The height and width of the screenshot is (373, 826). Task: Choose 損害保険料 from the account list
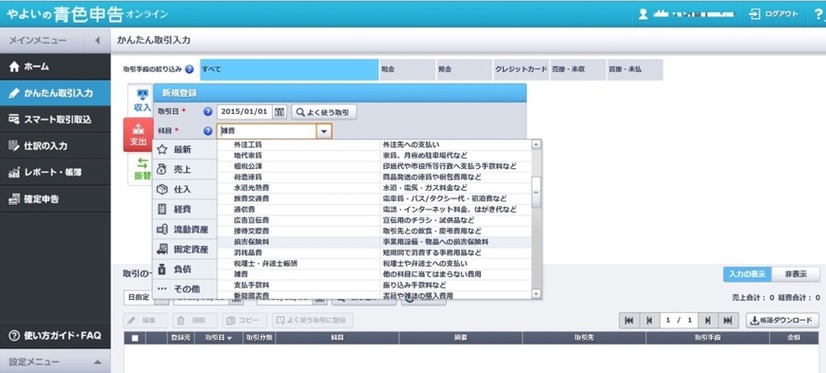374,242
